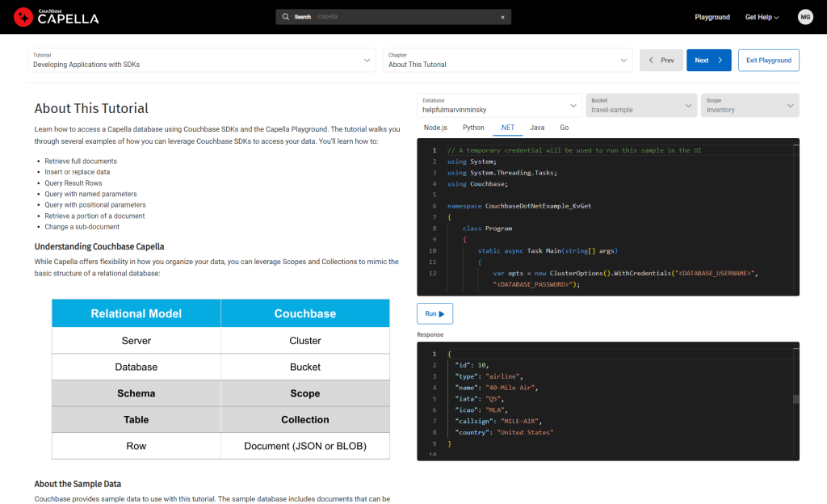
Task: Click 'Change a sub-document' bullet
Action: coord(82,227)
